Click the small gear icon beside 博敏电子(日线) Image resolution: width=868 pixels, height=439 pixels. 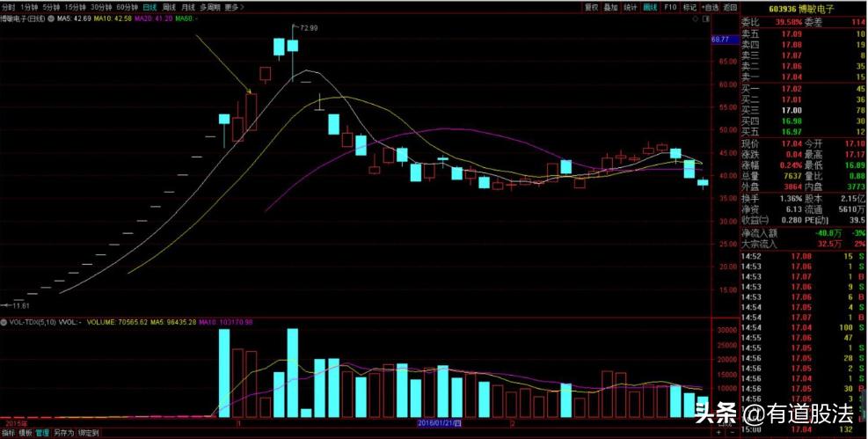(51, 18)
